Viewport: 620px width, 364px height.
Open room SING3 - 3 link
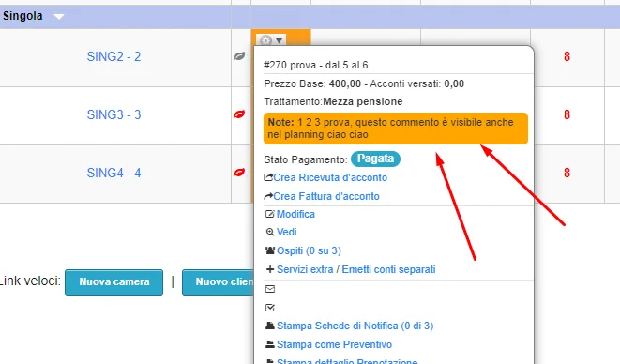(x=113, y=114)
